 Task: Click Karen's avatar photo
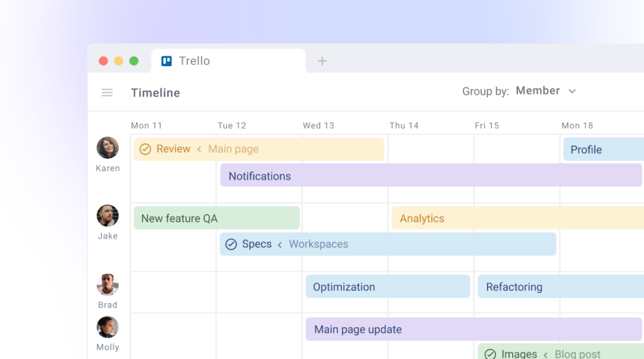click(107, 148)
